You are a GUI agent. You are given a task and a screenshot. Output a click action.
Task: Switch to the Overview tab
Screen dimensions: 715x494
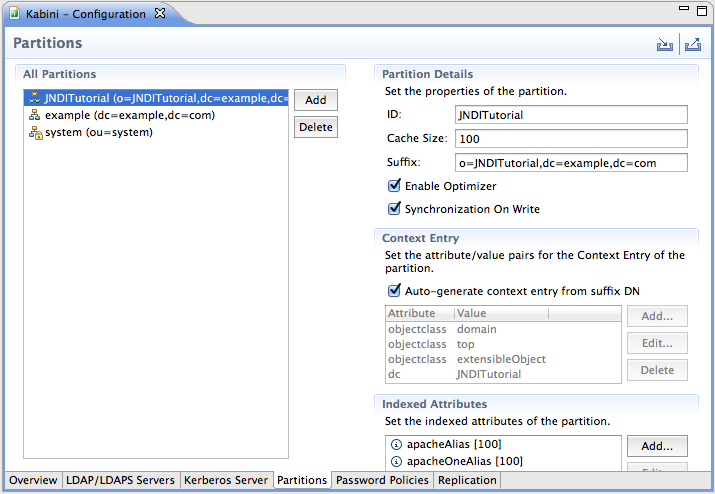click(x=33, y=480)
